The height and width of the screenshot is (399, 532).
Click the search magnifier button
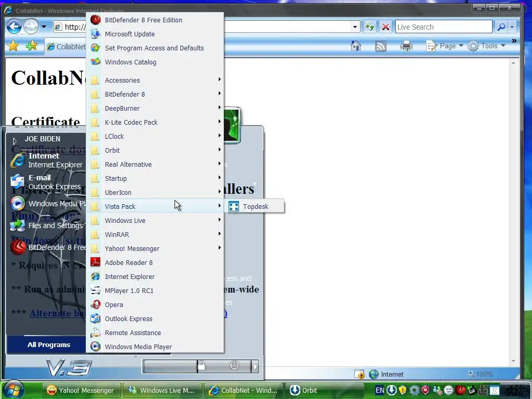501,27
